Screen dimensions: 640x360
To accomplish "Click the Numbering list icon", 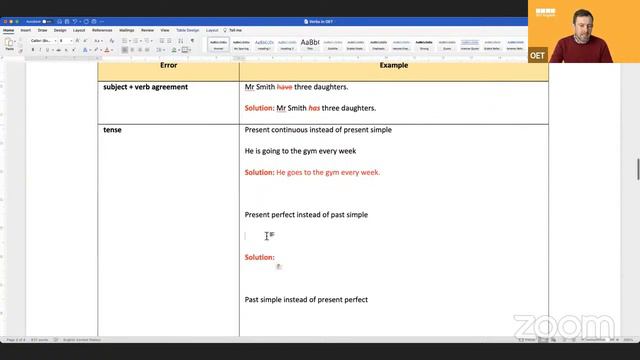I will tap(135, 40).
